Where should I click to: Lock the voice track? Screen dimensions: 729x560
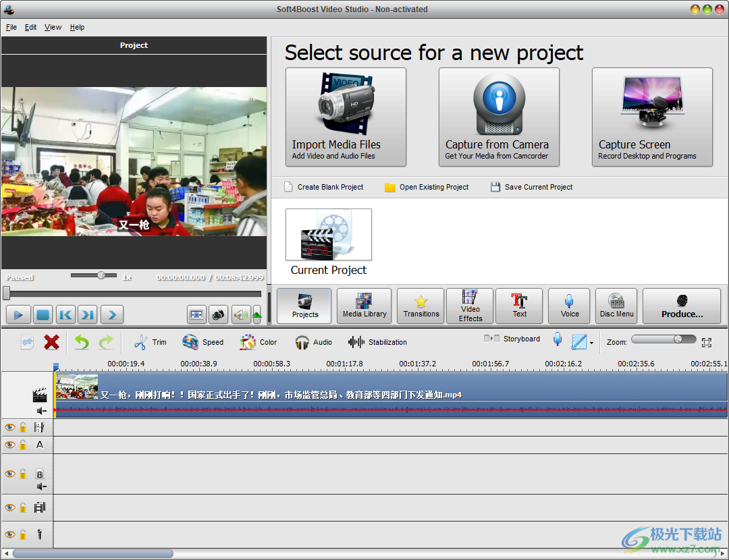point(23,534)
